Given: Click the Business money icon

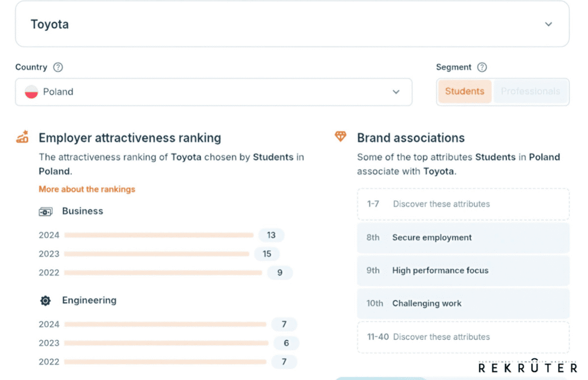Looking at the screenshot, I should pos(45,211).
